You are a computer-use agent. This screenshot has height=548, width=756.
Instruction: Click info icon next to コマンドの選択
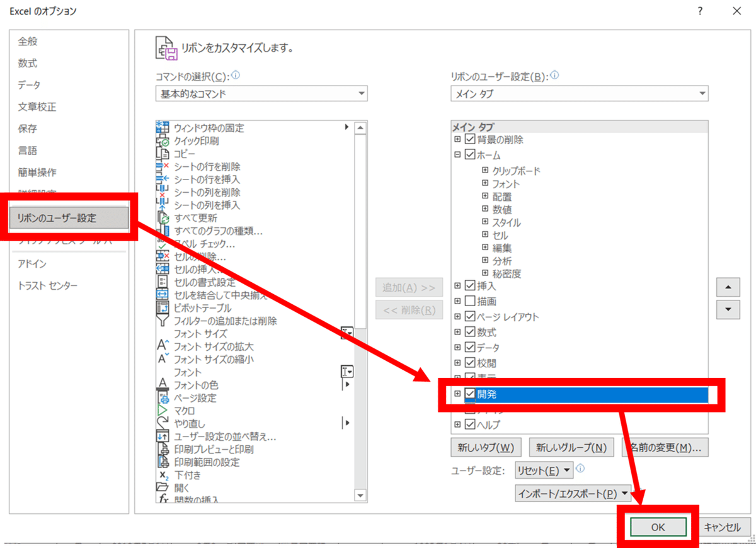point(236,76)
